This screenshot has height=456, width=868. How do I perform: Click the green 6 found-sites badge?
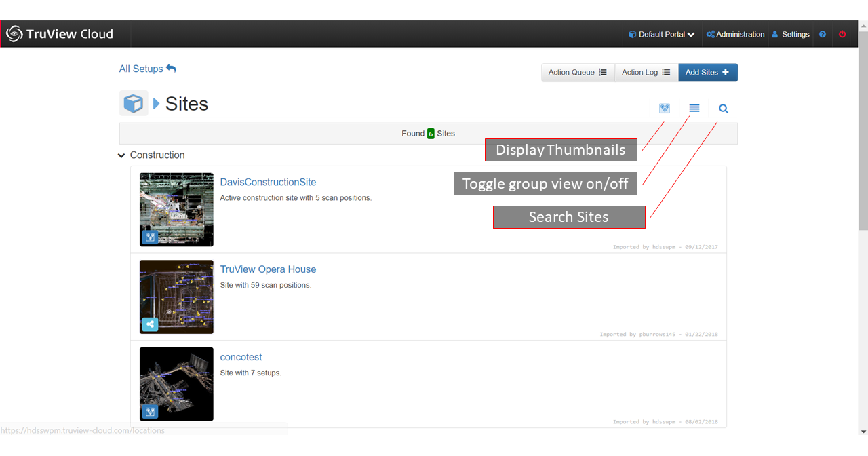[431, 134]
